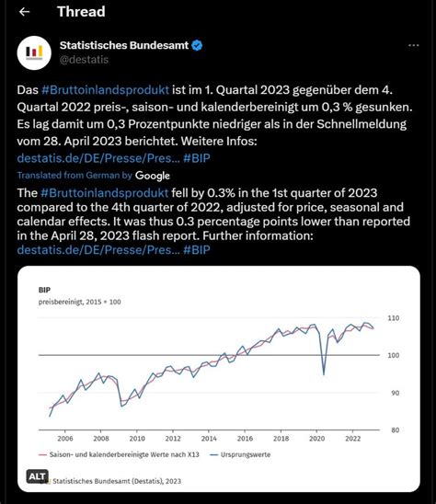Open the BIP chart image
This screenshot has height=504, width=436.
[219, 379]
